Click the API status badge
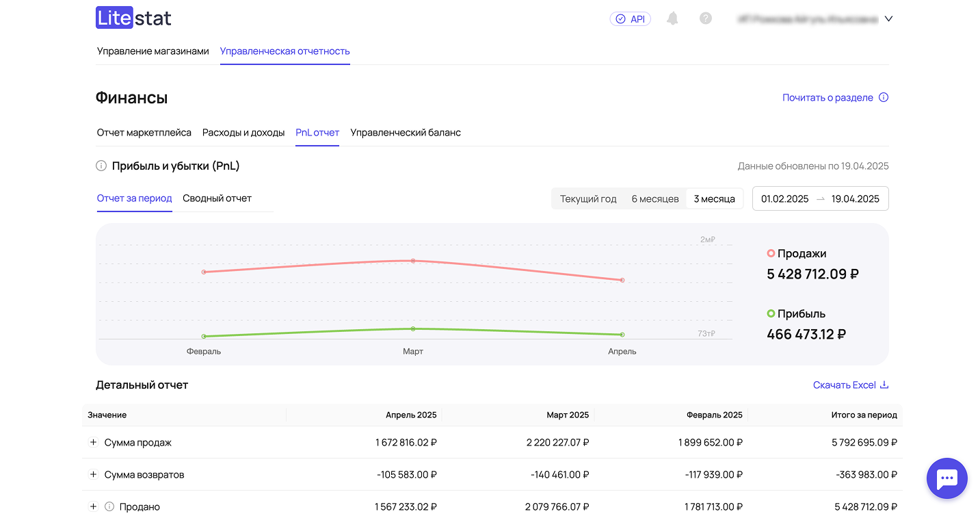Image resolution: width=980 pixels, height=516 pixels. pyautogui.click(x=630, y=19)
